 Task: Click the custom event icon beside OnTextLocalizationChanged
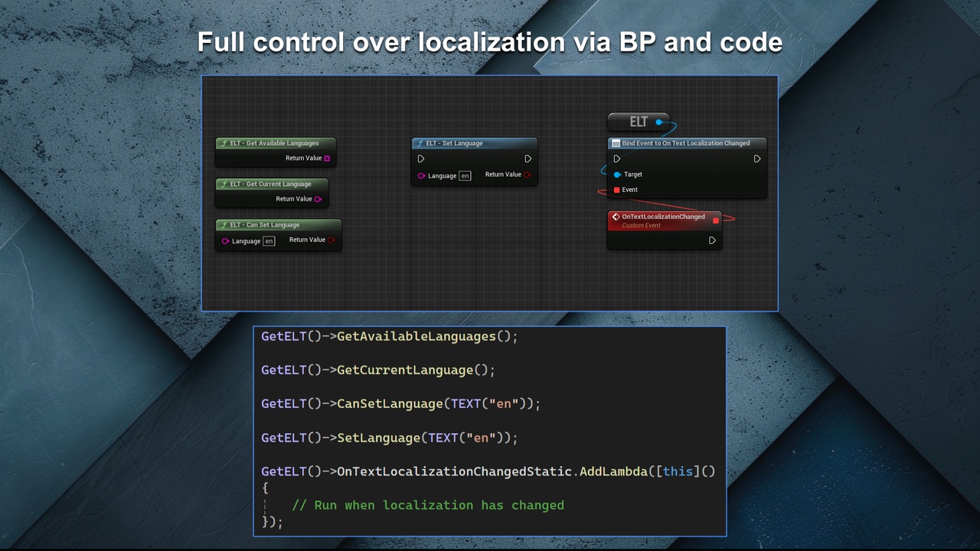616,217
